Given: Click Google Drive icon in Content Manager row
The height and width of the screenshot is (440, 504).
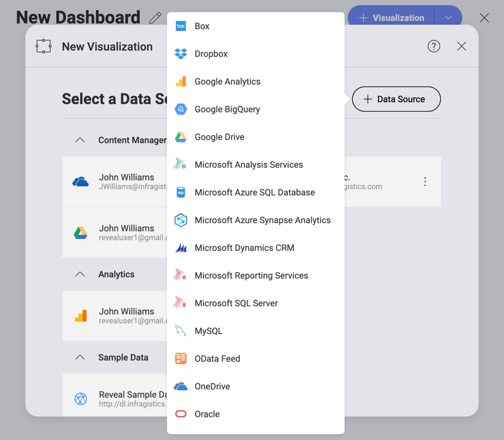Looking at the screenshot, I should (81, 233).
